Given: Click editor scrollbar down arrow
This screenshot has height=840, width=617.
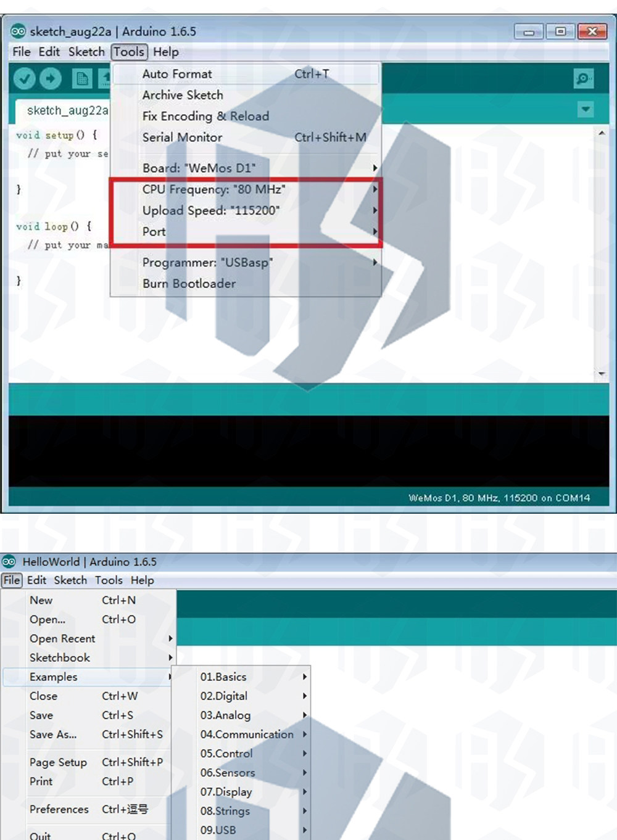Looking at the screenshot, I should [x=602, y=373].
